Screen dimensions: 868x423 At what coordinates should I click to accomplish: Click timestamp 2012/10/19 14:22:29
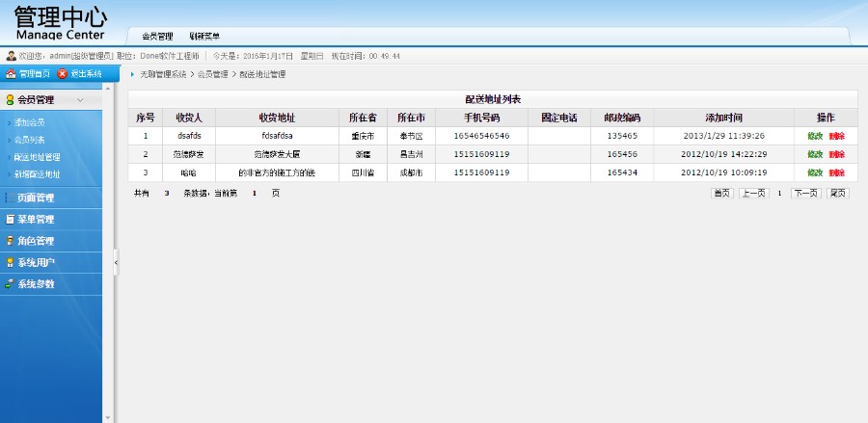coord(724,154)
